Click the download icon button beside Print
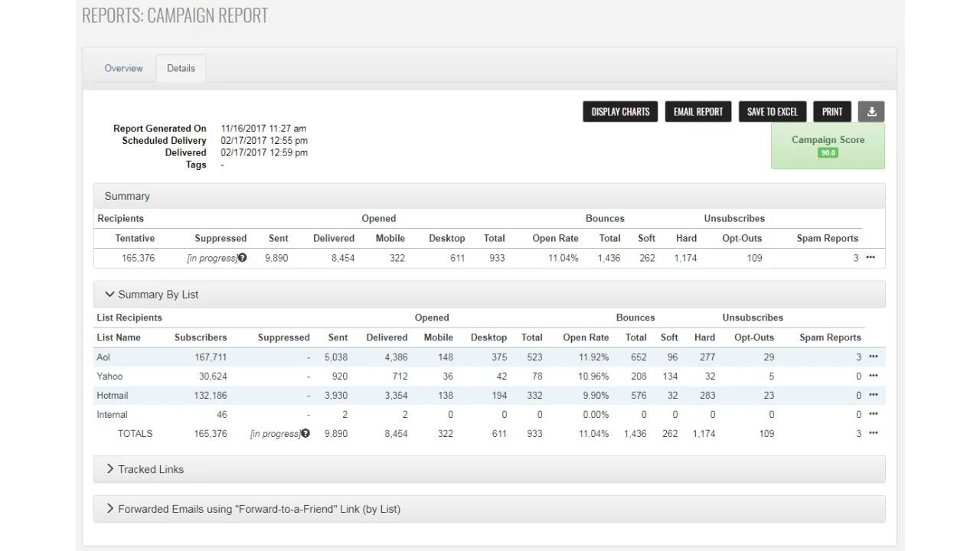The image size is (980, 551). point(871,112)
